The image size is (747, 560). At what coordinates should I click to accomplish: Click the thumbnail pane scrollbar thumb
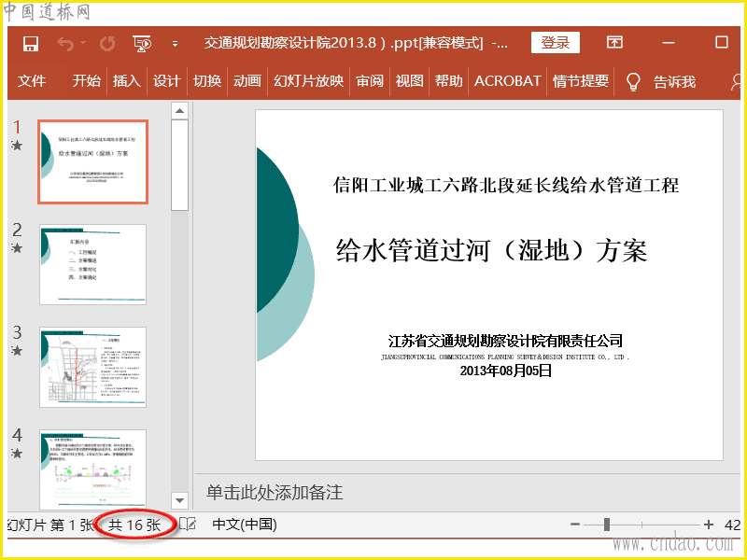(x=179, y=165)
